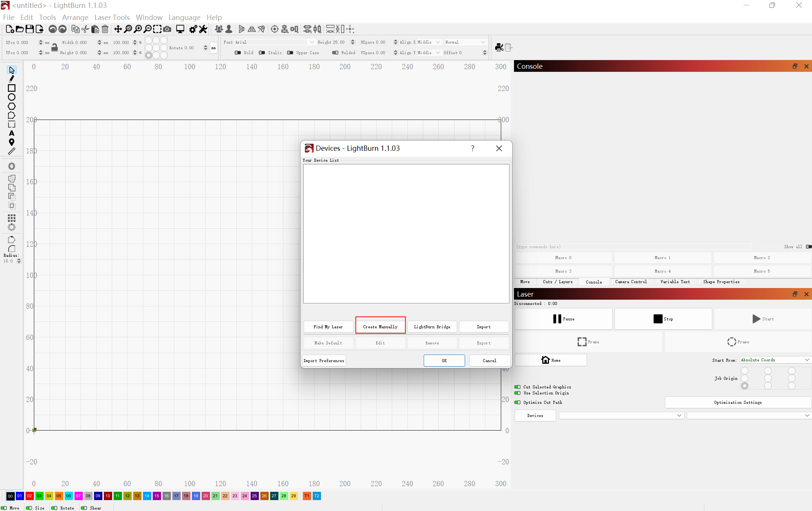The width and height of the screenshot is (812, 511).
Task: Switch to the Camera Control tab
Action: (x=631, y=282)
